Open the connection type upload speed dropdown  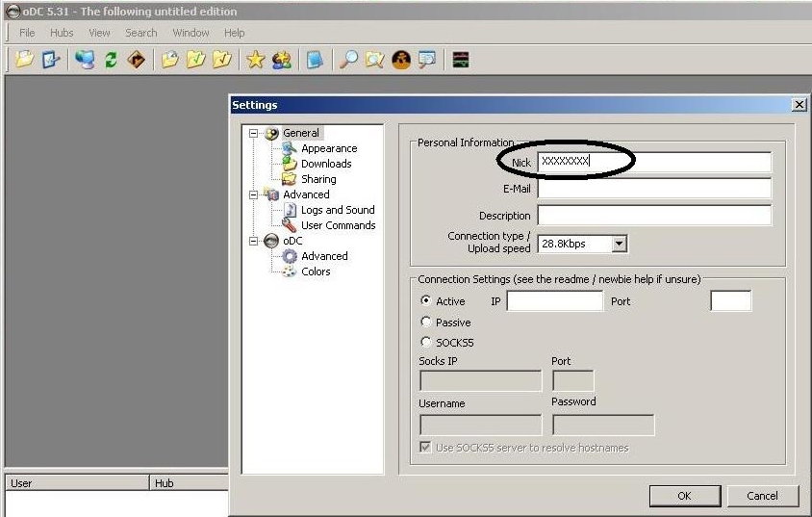[x=619, y=244]
